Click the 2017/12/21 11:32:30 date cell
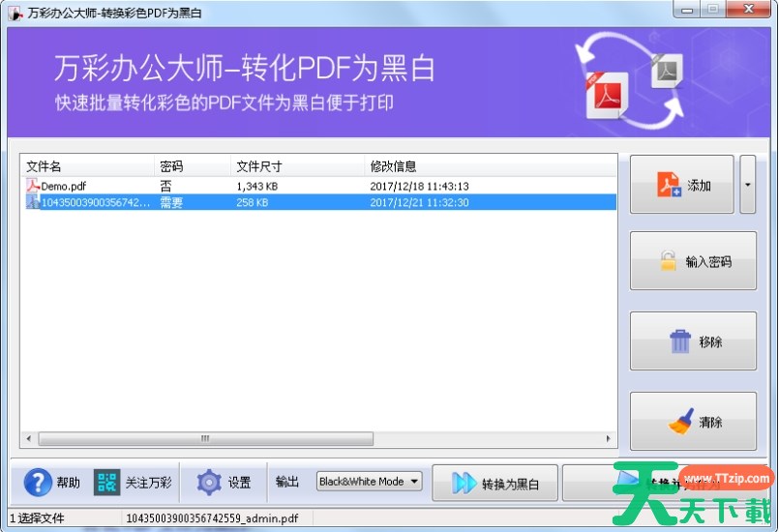The image size is (779, 532). tap(419, 203)
